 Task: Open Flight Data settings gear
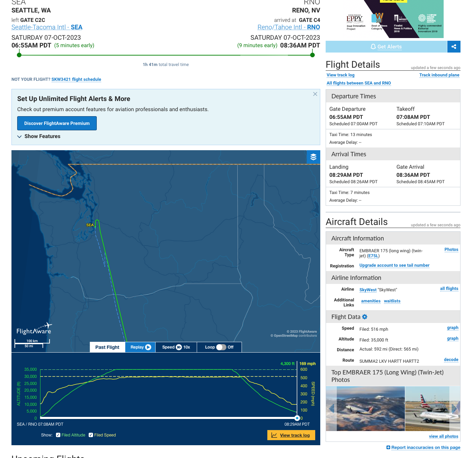[365, 317]
